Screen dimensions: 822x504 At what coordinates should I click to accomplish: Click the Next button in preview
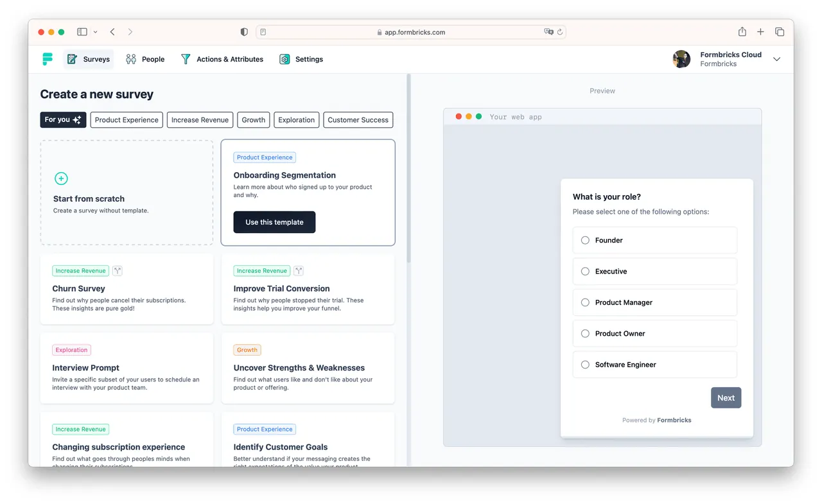(726, 398)
